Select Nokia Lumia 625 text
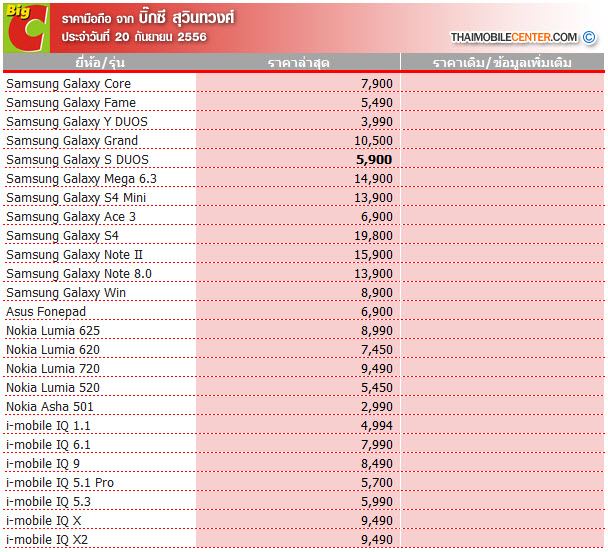This screenshot has height=552, width=608. point(53,331)
